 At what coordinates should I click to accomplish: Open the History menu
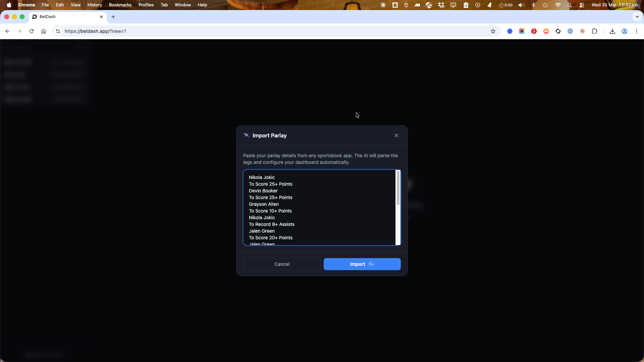pos(95,5)
